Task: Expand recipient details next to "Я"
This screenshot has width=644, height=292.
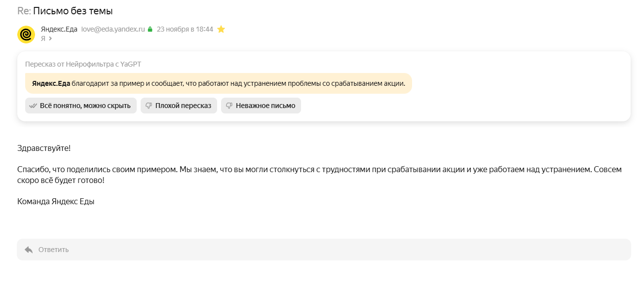Action: coord(50,38)
